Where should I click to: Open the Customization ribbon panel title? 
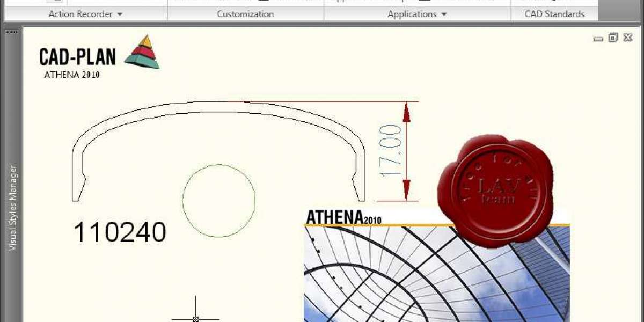245,14
